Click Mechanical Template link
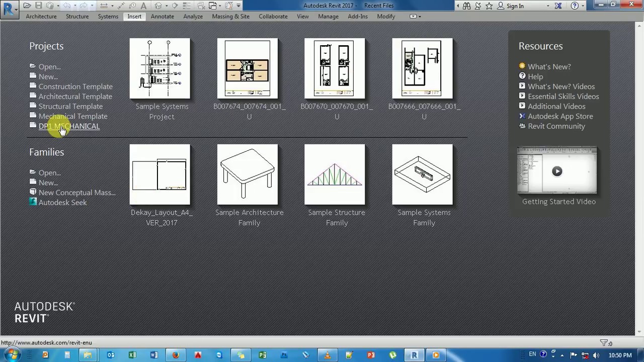Screen dimensions: 644x362 [x=73, y=116]
